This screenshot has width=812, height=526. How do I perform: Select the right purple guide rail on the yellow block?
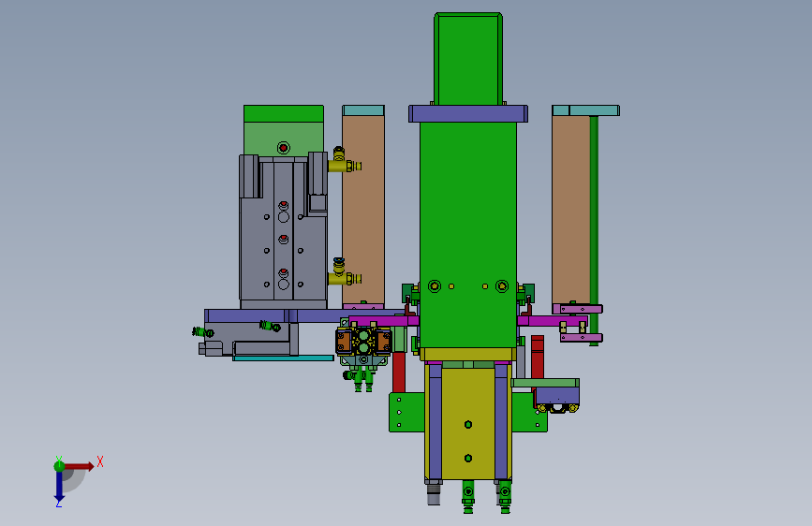click(x=501, y=422)
